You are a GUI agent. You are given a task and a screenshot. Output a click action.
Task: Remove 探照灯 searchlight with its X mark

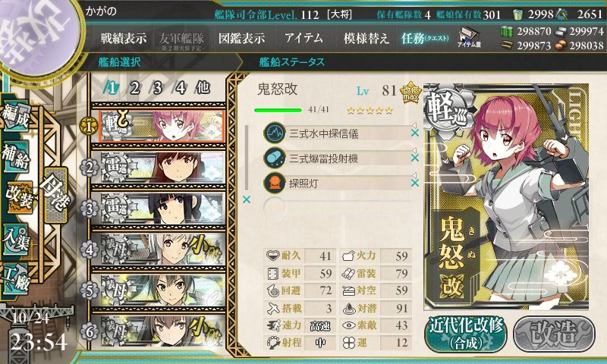point(414,183)
